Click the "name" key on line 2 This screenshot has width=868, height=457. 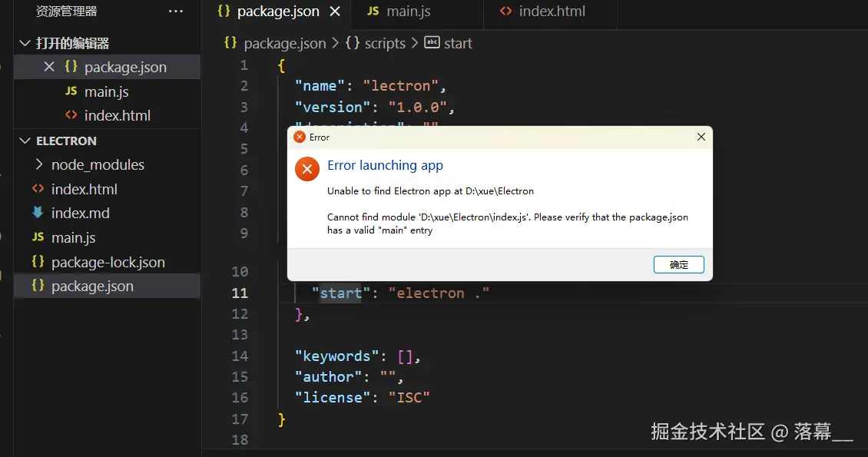click(x=320, y=86)
